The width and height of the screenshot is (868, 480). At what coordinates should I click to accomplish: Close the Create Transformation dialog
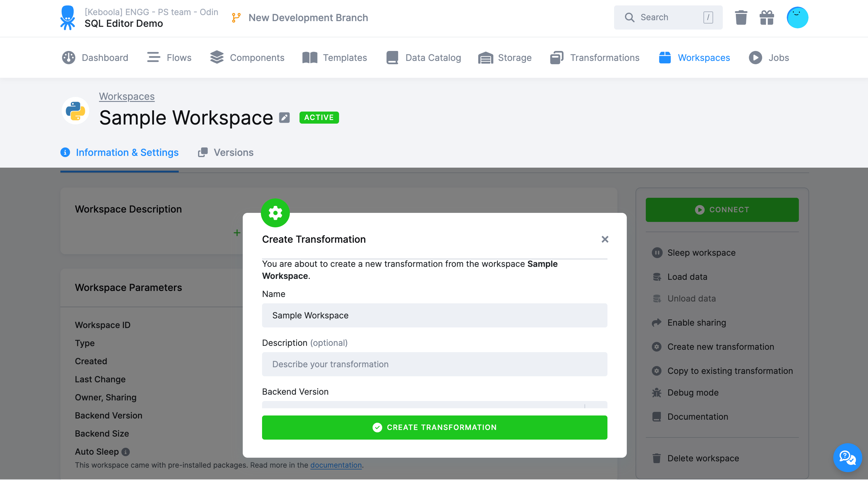click(x=605, y=239)
